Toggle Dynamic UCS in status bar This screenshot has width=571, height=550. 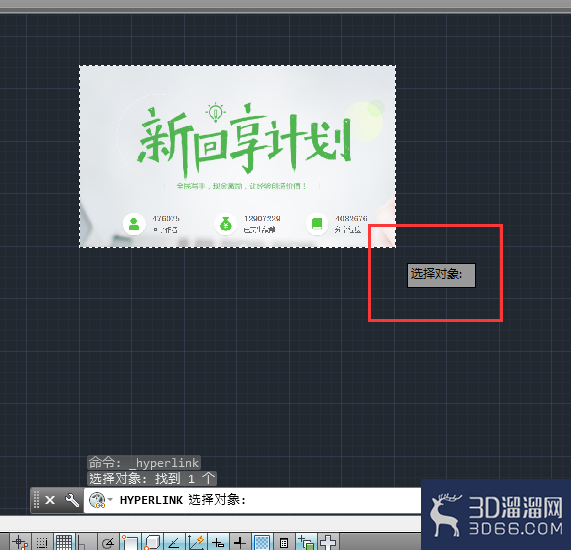tap(196, 542)
